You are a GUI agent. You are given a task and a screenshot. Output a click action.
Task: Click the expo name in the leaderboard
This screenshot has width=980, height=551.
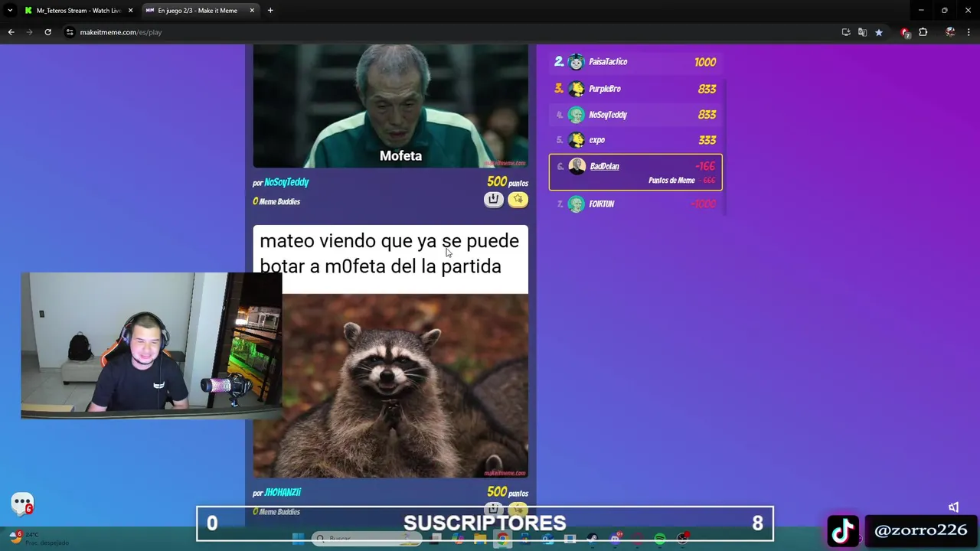597,140
